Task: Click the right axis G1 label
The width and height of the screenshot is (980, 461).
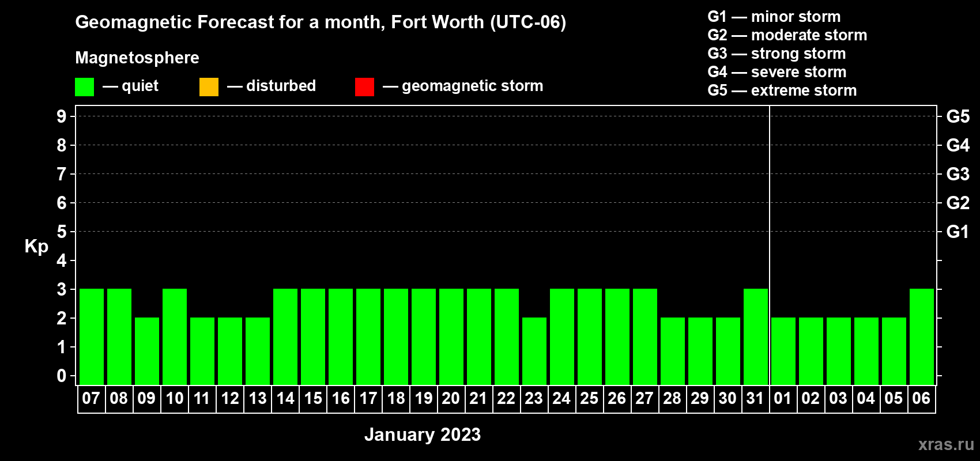Action: tap(958, 232)
